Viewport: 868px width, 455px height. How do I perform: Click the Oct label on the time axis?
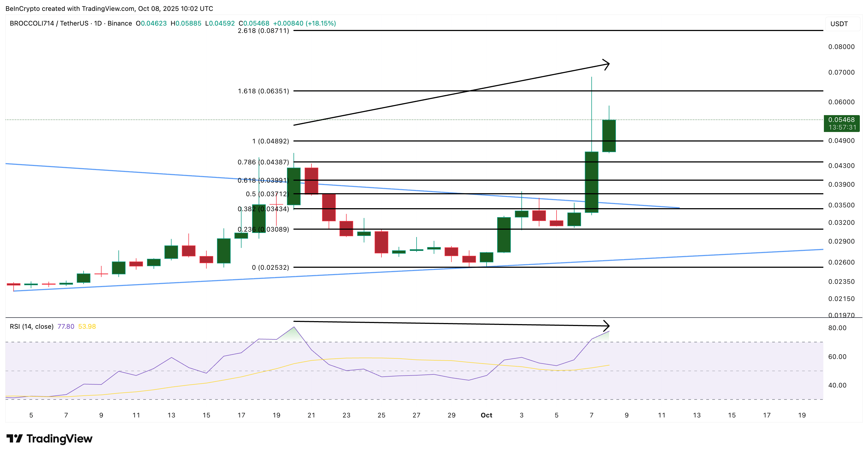(x=486, y=415)
